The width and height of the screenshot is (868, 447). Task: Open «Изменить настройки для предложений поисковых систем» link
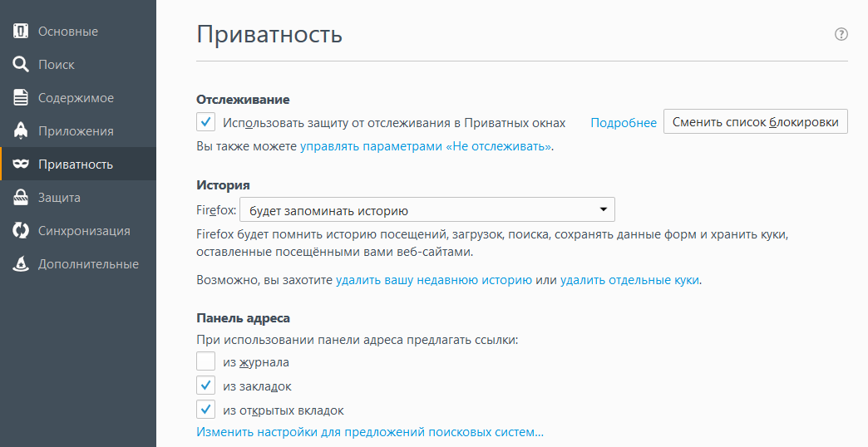(x=370, y=432)
